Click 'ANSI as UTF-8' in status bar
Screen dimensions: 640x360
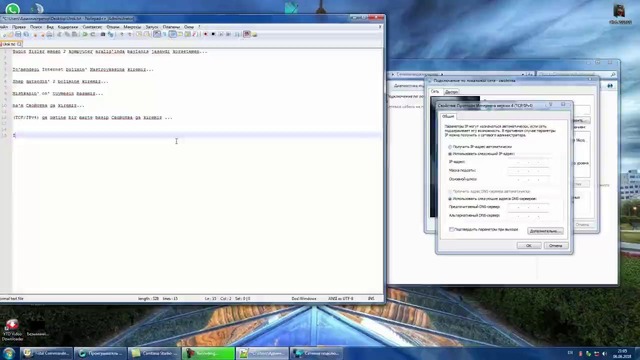click(340, 299)
